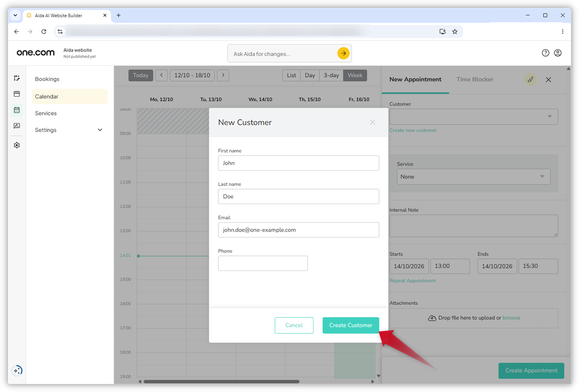The height and width of the screenshot is (392, 579).
Task: Open the Customer dropdown
Action: click(x=474, y=116)
